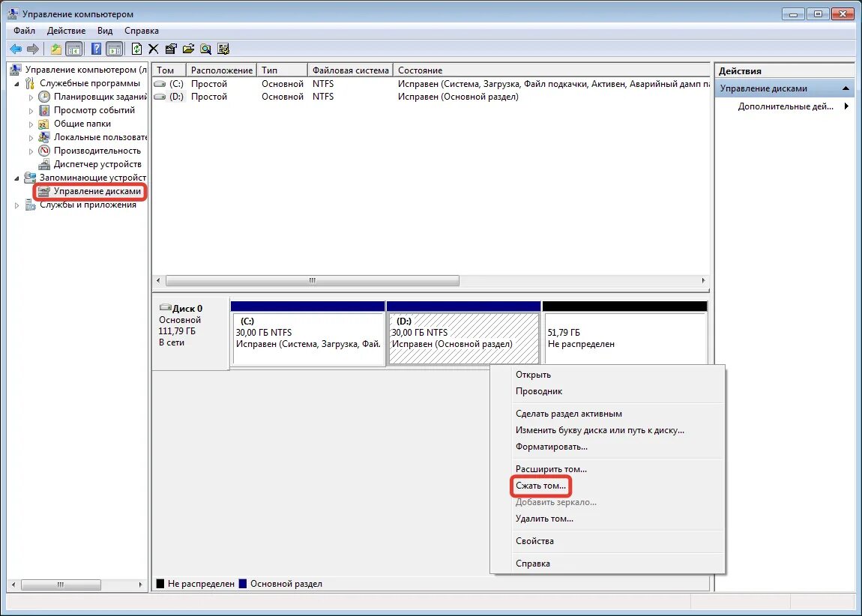862x616 pixels.
Task: Click the blue Back arrow in toolbar
Action: pos(16,49)
